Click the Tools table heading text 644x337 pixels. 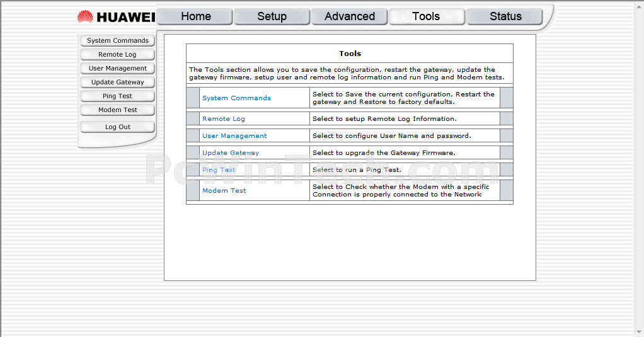(350, 54)
